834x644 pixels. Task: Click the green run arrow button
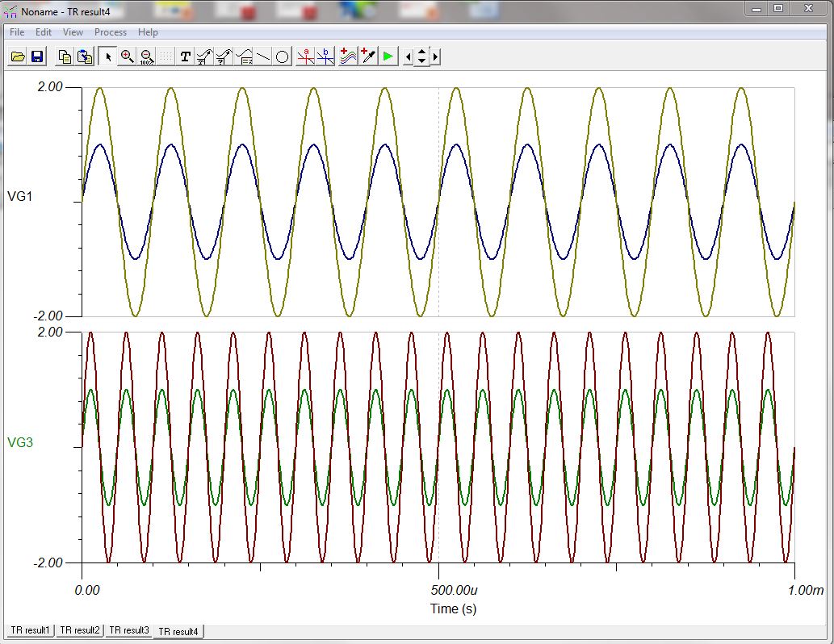pos(388,56)
